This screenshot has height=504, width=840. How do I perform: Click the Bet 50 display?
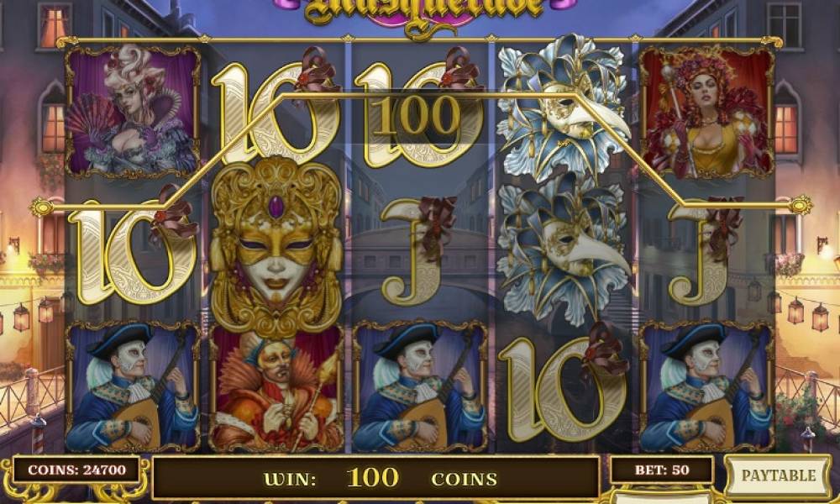click(662, 470)
